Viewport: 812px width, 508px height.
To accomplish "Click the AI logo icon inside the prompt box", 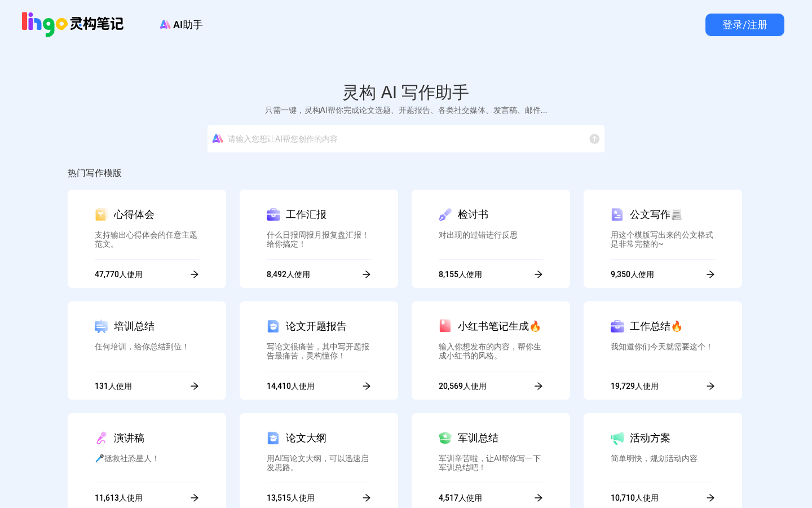I will 218,139.
